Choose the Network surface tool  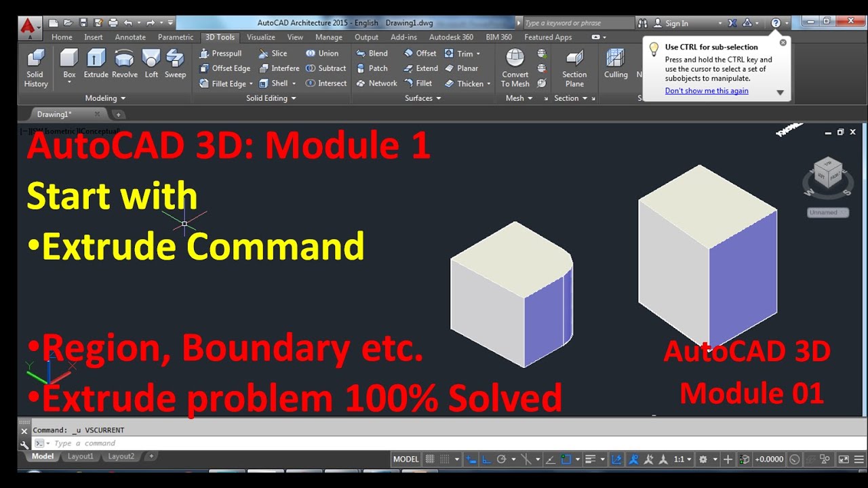(376, 83)
